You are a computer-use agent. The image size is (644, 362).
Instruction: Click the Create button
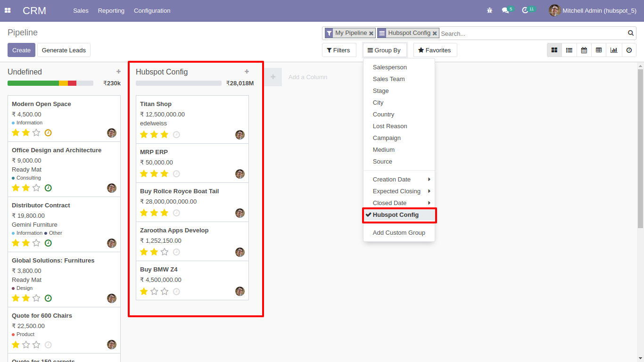[x=21, y=50]
